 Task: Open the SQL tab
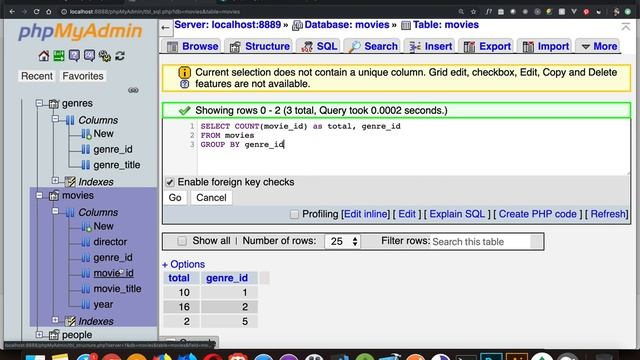tap(319, 47)
